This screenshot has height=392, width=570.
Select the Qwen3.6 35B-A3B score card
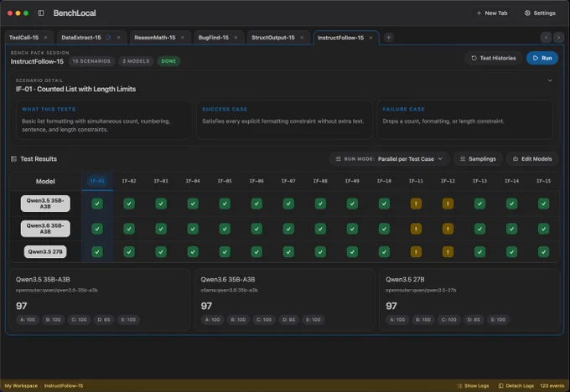(284, 300)
